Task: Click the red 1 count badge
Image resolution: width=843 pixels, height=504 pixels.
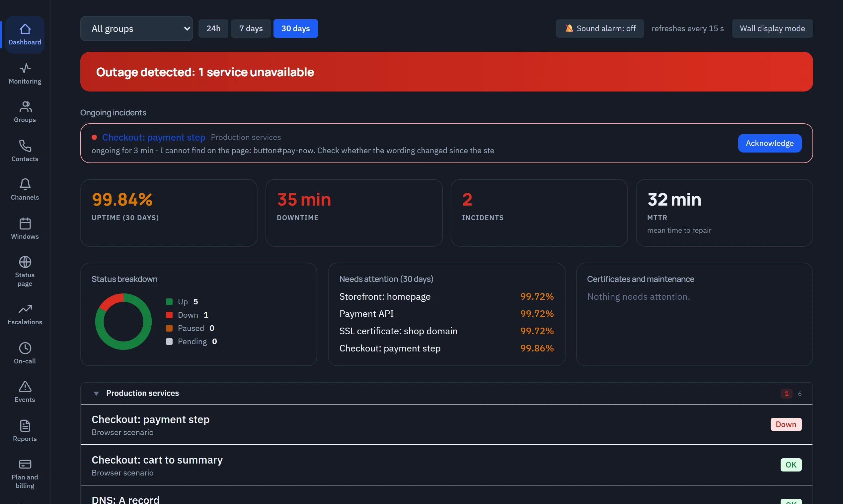Action: click(x=786, y=393)
